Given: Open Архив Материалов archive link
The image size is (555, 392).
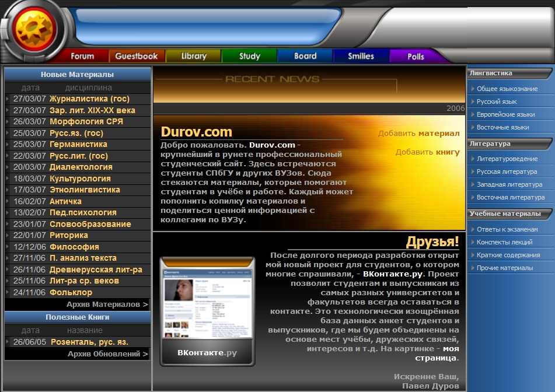Looking at the screenshot, I should 107,304.
